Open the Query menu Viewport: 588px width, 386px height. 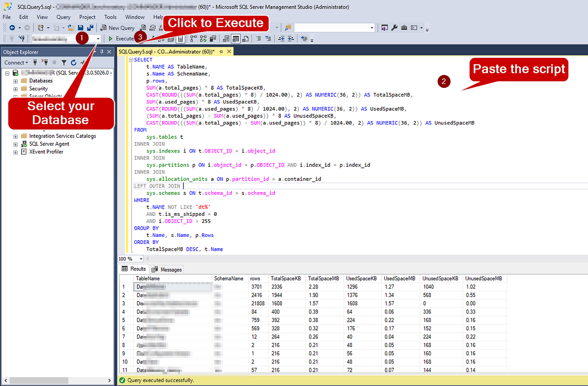click(x=63, y=17)
